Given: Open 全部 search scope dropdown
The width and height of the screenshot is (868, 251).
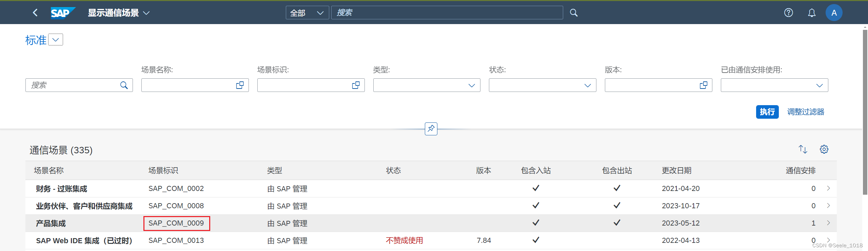Looking at the screenshot, I should (307, 13).
